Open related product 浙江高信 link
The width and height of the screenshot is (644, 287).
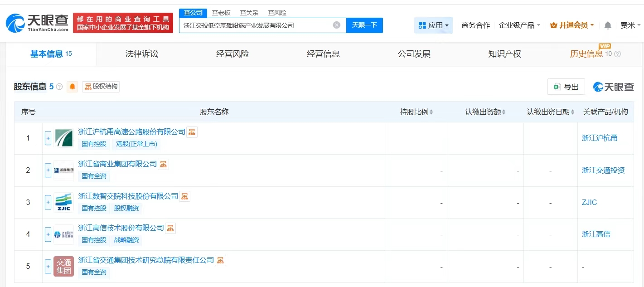596,234
